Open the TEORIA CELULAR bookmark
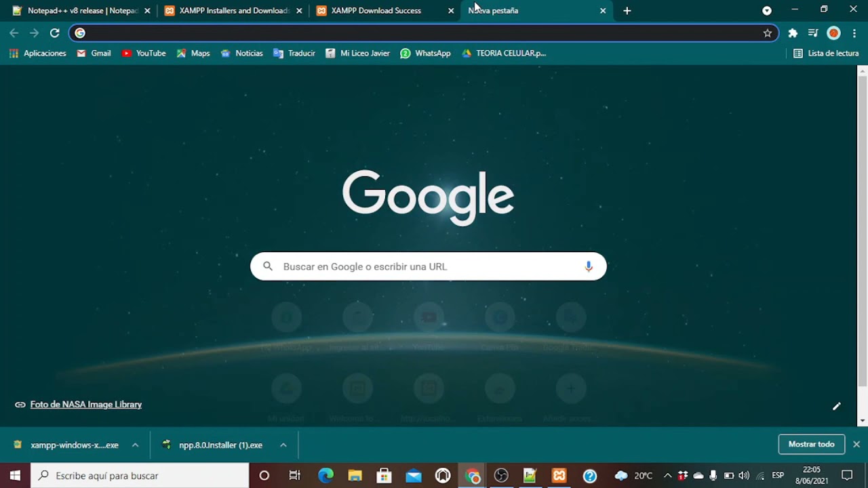 coord(504,53)
